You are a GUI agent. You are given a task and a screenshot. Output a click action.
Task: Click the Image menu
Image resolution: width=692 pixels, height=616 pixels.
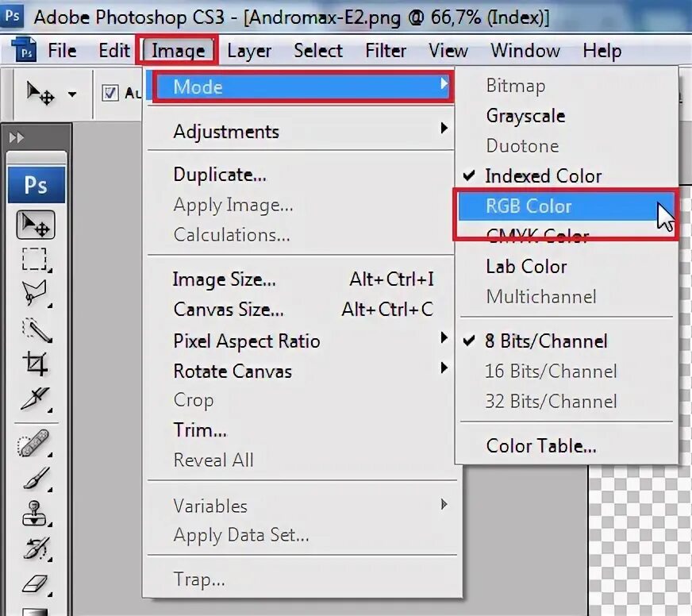(x=178, y=50)
